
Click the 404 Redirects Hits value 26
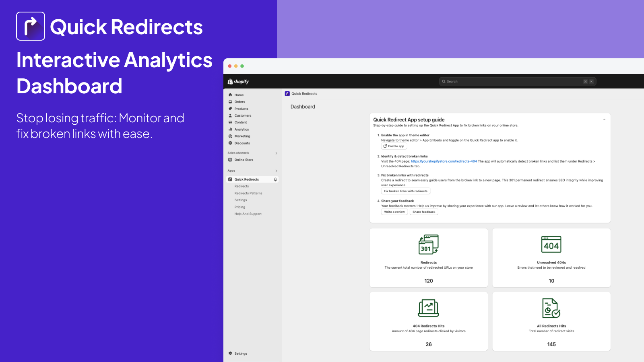429,344
